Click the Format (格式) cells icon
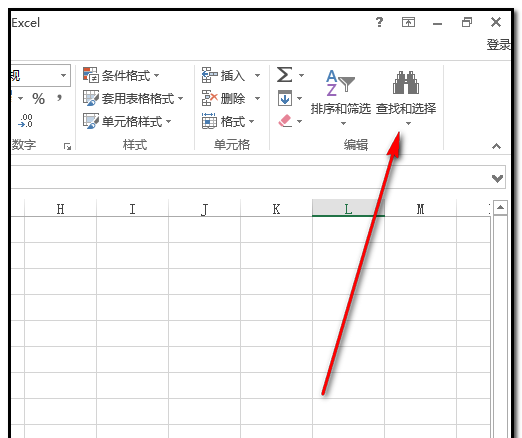 point(209,121)
